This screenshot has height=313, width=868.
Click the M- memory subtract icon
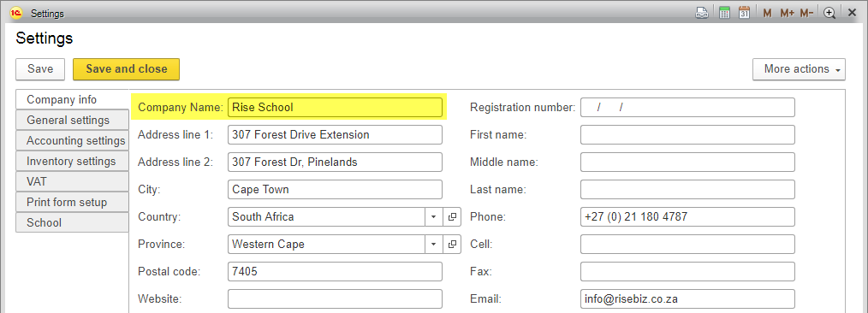(806, 14)
